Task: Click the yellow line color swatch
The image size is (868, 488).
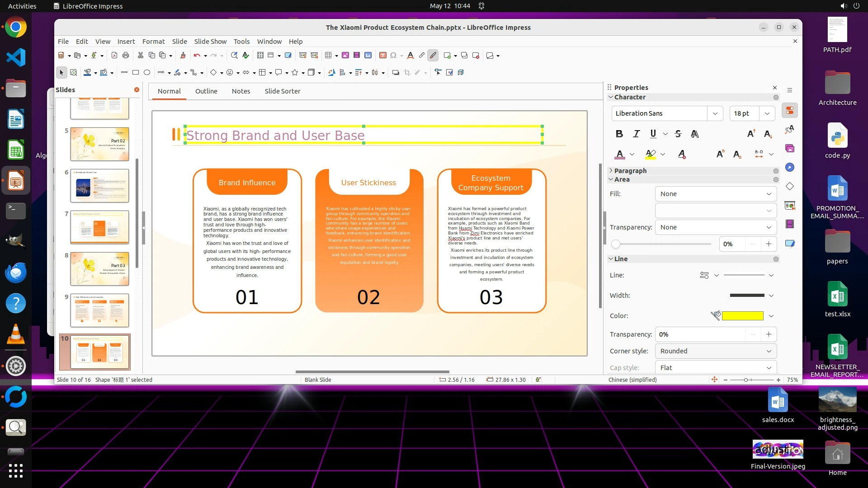Action: coord(742,316)
